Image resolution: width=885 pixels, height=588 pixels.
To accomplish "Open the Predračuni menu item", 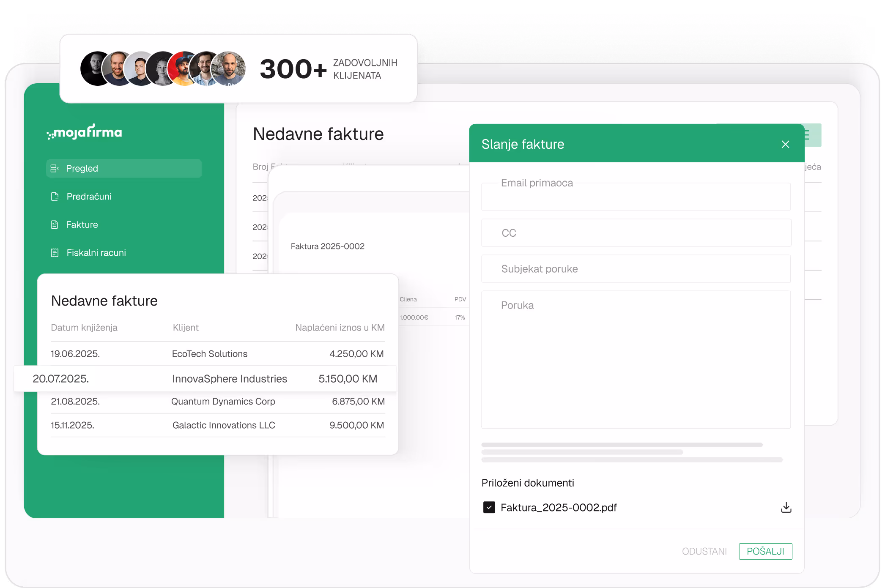I will [x=89, y=197].
